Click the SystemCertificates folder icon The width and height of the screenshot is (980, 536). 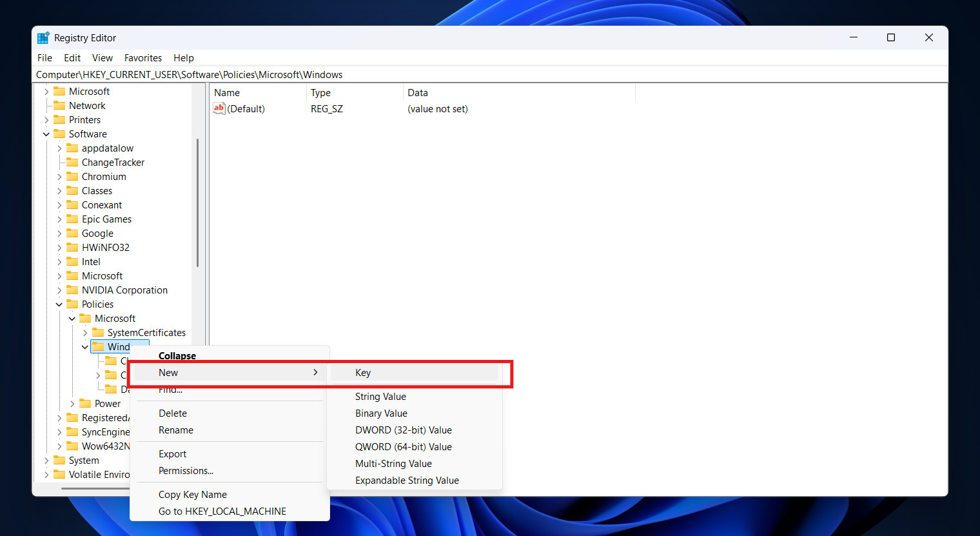[x=99, y=332]
